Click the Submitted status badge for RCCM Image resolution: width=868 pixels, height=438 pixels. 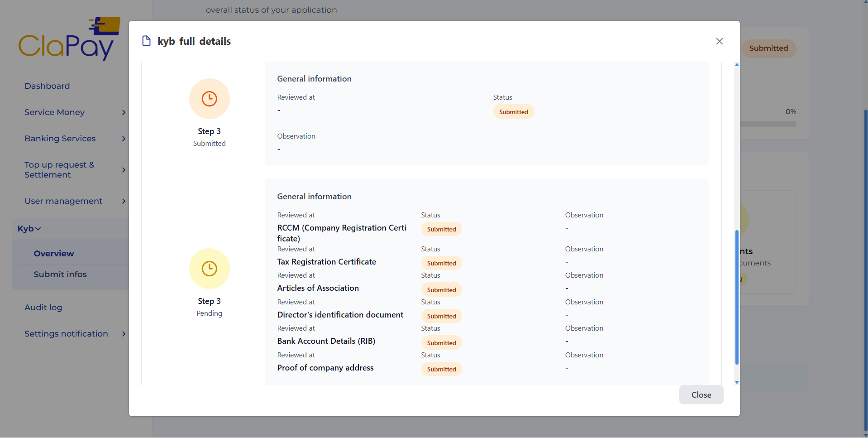441,229
